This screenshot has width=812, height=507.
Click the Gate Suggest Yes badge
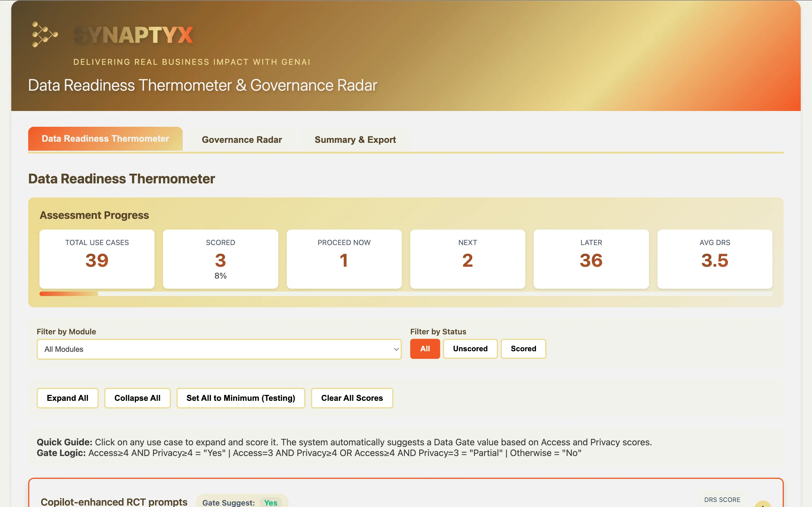270,502
